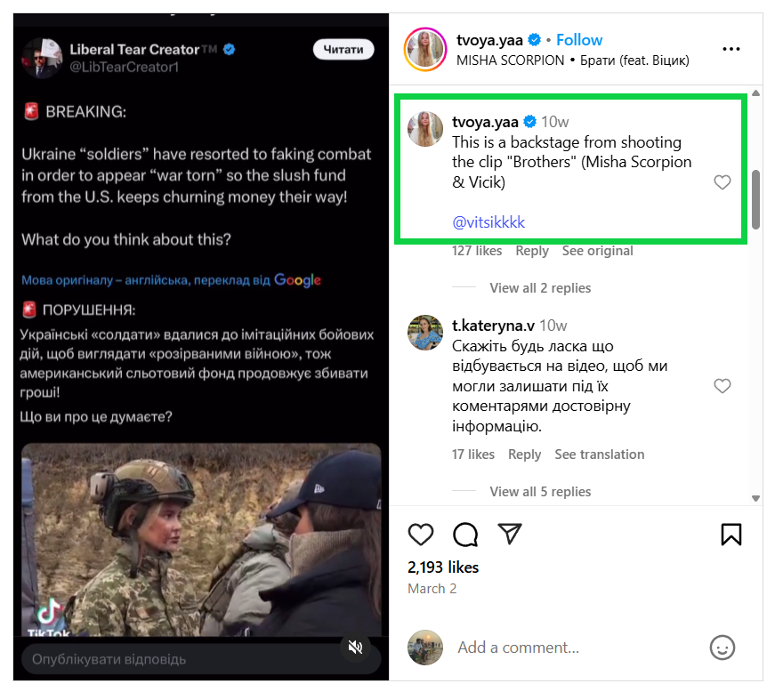Reply to t.kateryna.v's comment
The height and width of the screenshot is (700, 775).
tap(524, 455)
